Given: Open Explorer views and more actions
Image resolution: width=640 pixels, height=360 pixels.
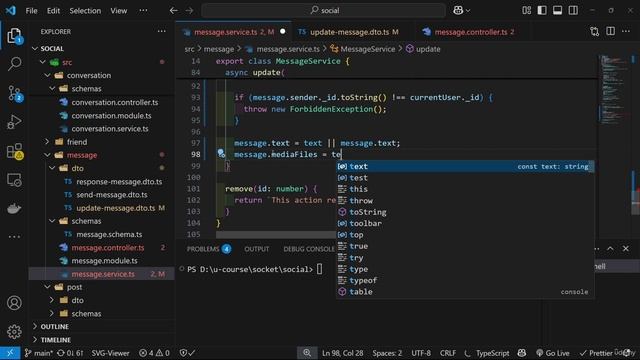Looking at the screenshot, I should (x=162, y=31).
